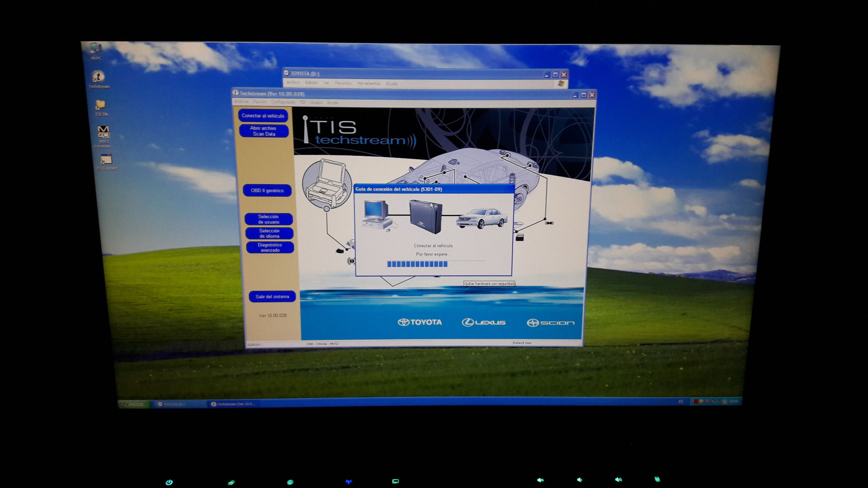868x488 pixels.
Task: Open Selección de usuario
Action: (x=269, y=219)
